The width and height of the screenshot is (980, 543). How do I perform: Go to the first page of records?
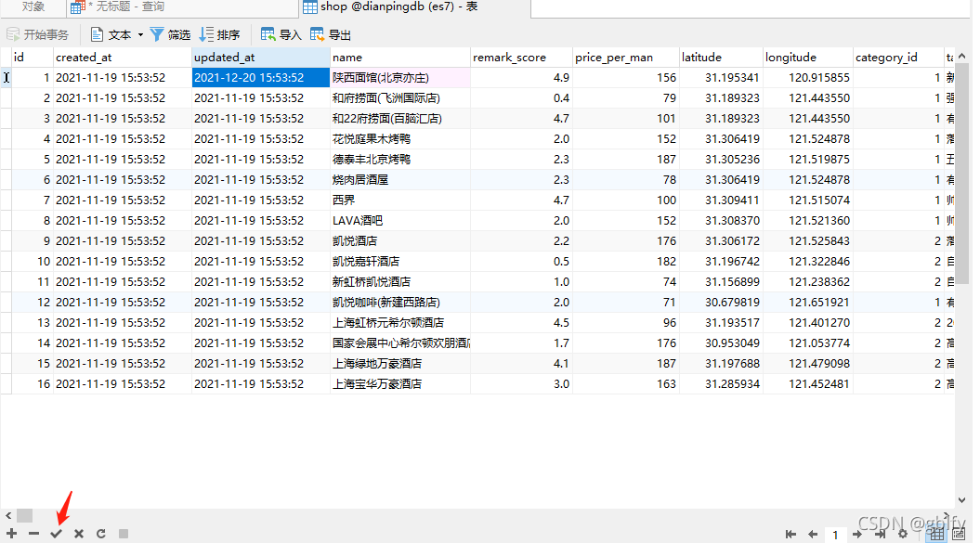[791, 535]
